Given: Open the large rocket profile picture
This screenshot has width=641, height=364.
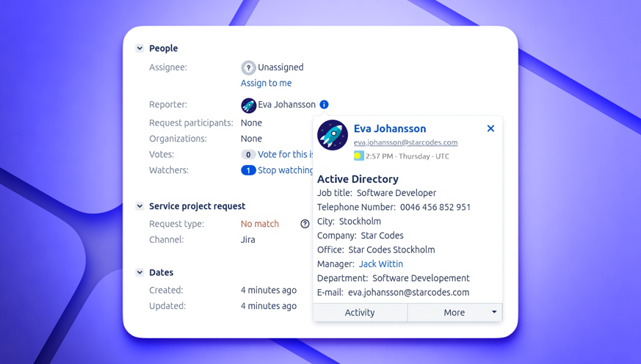Looking at the screenshot, I should (x=333, y=135).
